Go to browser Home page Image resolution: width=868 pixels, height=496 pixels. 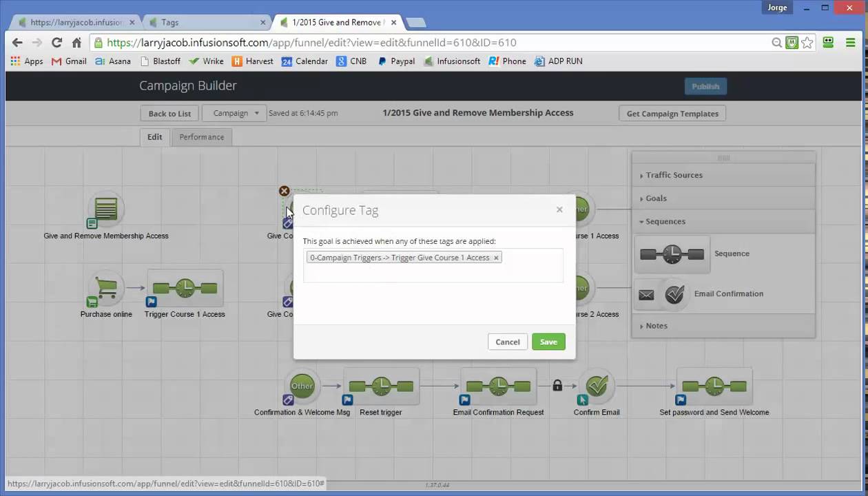tap(76, 43)
